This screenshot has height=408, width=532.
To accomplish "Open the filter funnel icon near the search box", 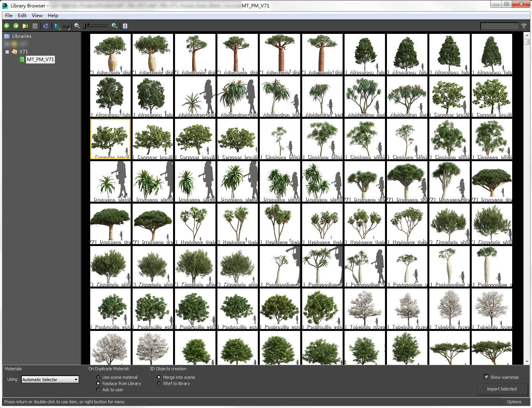I will tap(523, 26).
